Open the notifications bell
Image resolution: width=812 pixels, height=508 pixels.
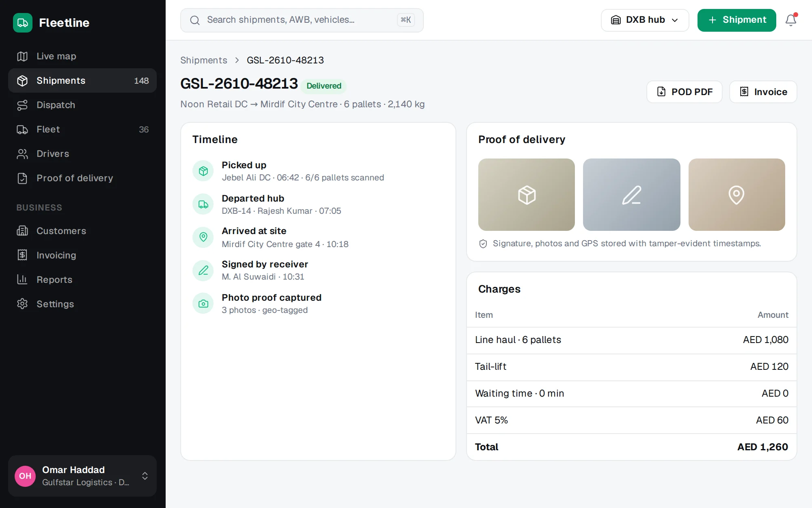tap(790, 20)
